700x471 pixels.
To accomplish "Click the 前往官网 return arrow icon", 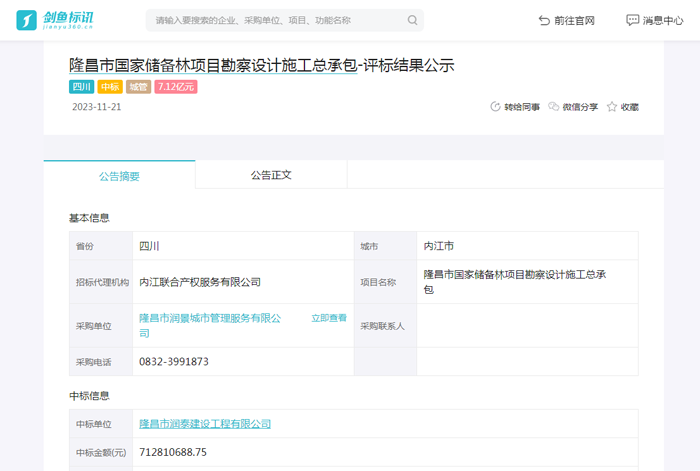I will point(544,21).
